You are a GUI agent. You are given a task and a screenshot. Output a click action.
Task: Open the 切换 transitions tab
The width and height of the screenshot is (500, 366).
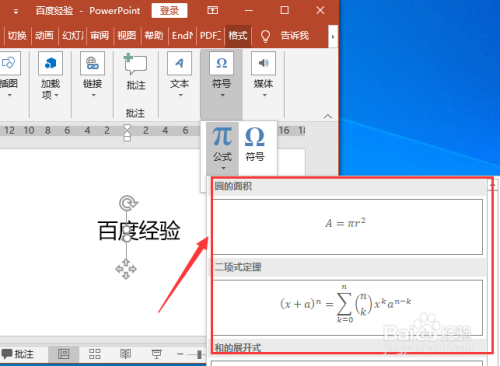tap(17, 35)
